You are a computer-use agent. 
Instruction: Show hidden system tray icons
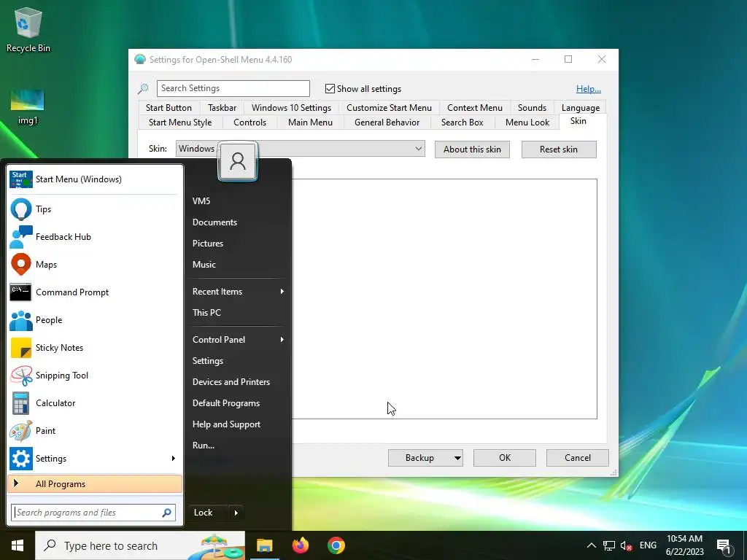coord(591,545)
